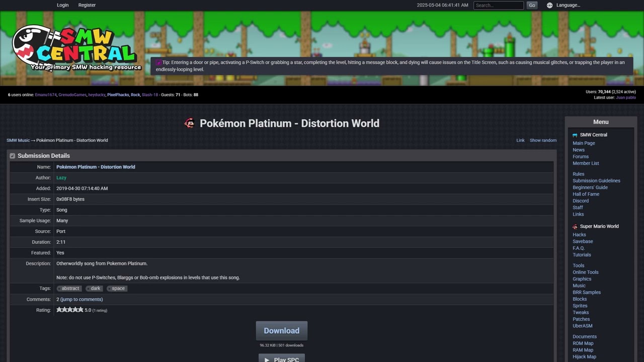Click the Super Mario World menu section icon
644x362 pixels.
(x=575, y=226)
